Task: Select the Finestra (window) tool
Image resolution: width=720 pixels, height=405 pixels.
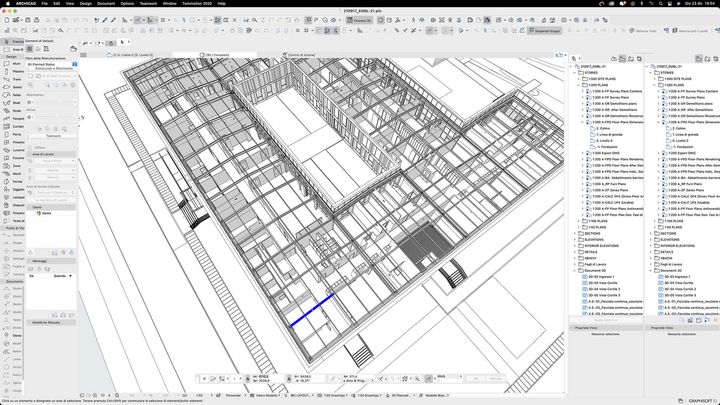Action: (x=13, y=142)
